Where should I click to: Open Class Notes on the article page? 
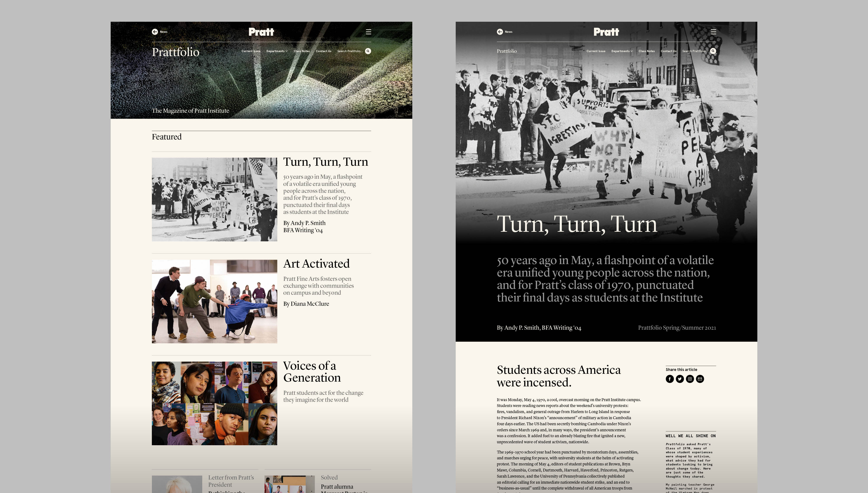click(x=646, y=51)
